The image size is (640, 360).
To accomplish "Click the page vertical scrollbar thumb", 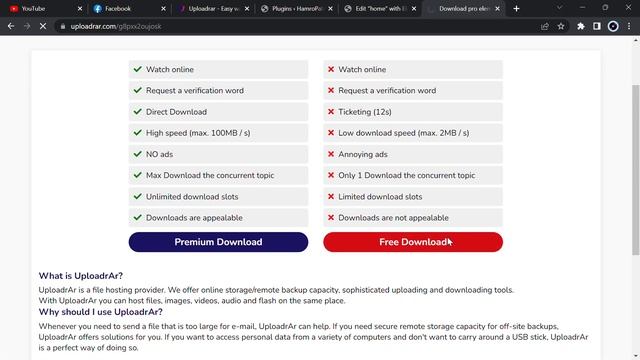I will (x=636, y=170).
